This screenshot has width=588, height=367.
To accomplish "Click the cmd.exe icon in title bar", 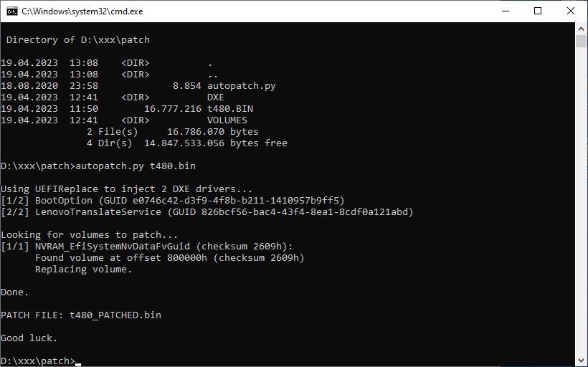I will [x=12, y=11].
